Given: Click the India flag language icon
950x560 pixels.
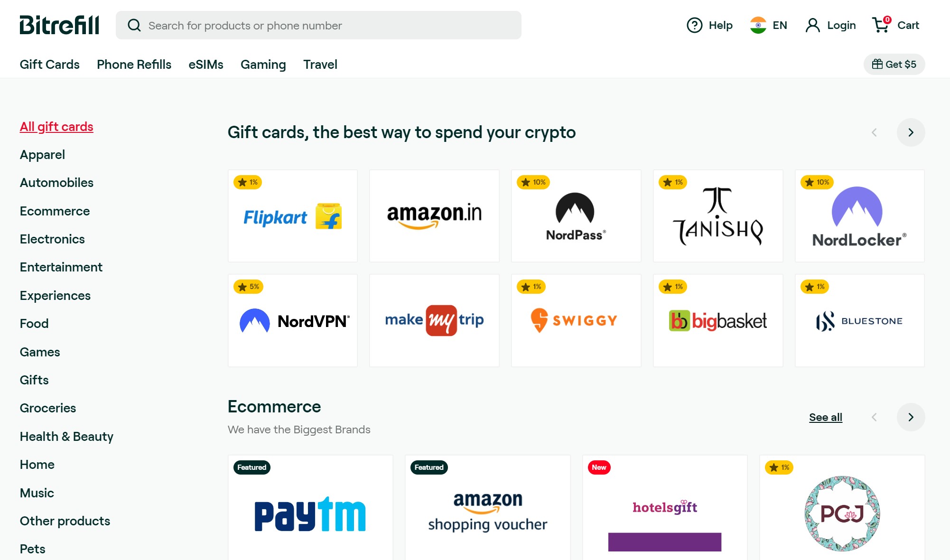Looking at the screenshot, I should click(758, 25).
